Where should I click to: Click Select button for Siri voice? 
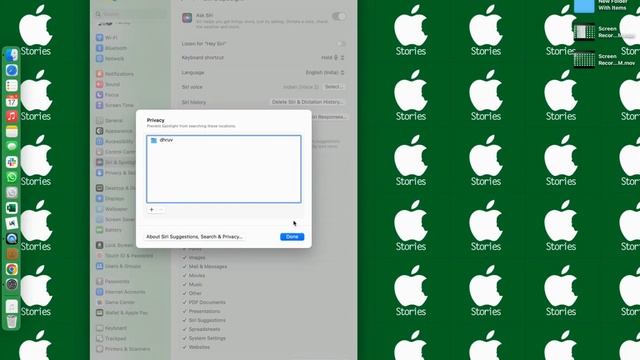click(x=333, y=87)
